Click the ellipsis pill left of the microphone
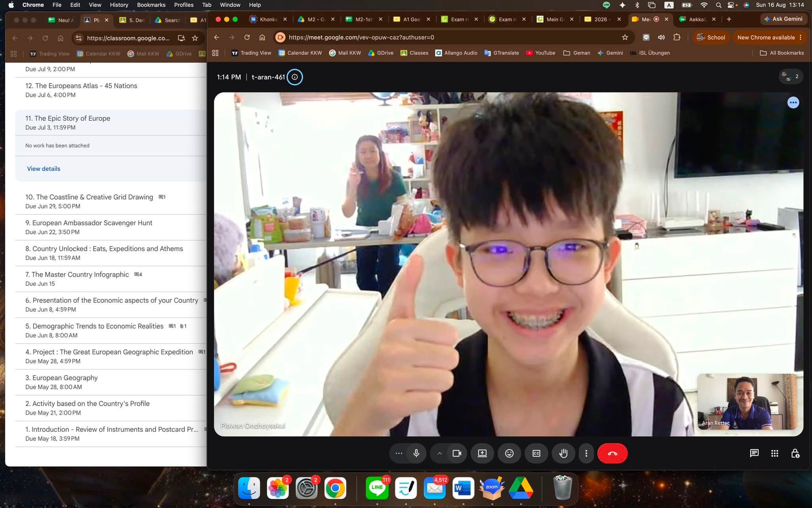The image size is (812, 508). (x=399, y=453)
